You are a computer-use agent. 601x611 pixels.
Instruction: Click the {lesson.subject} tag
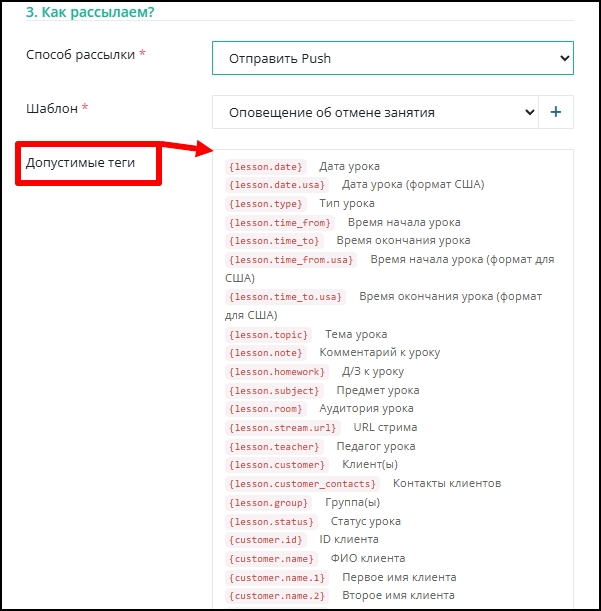coord(274,390)
